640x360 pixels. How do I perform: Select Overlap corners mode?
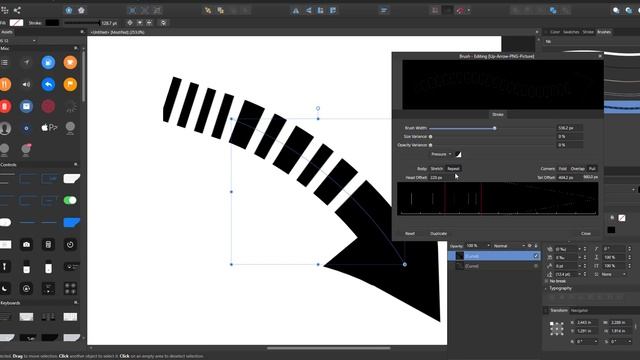point(578,169)
